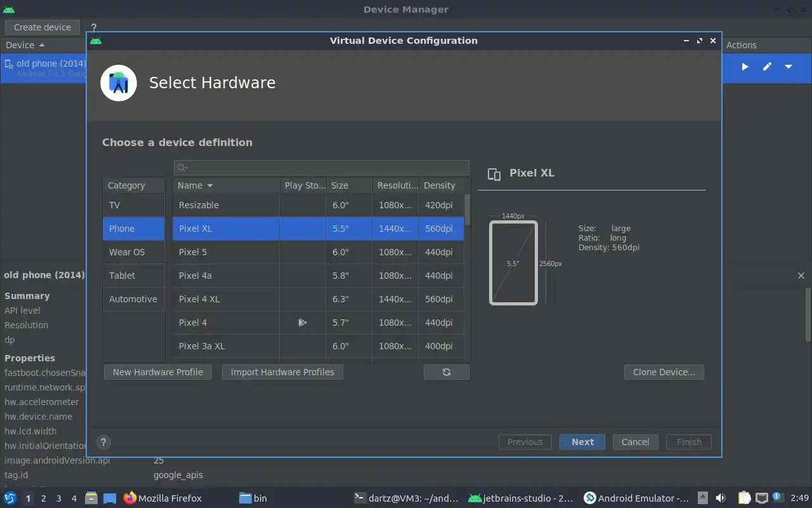
Task: Launch the old phone (2014) emulator play icon
Action: click(x=745, y=67)
